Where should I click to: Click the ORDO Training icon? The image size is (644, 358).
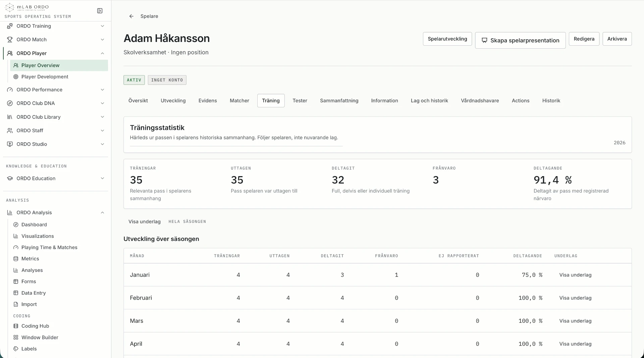pos(10,26)
